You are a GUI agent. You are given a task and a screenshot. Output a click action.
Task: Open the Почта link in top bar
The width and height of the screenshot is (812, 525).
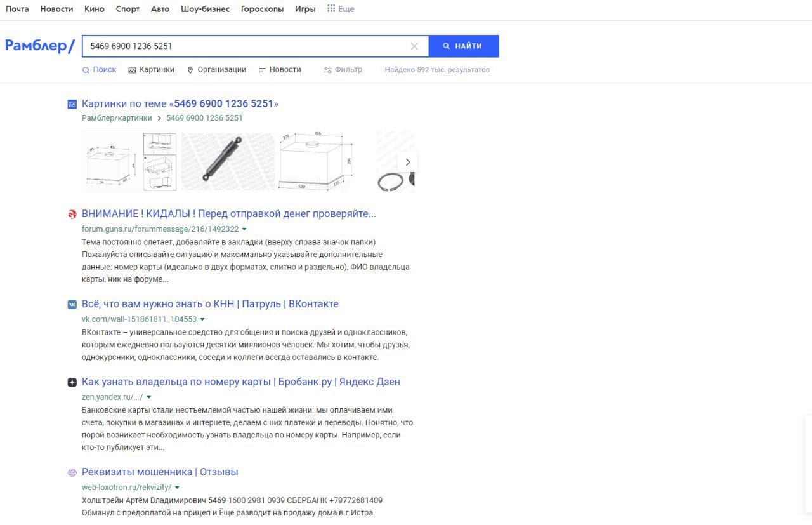click(17, 9)
